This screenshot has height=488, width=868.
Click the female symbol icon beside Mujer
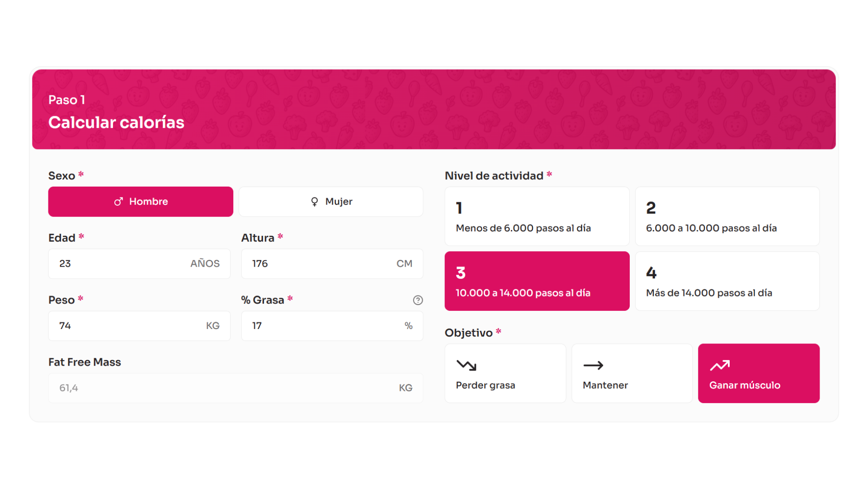(x=314, y=202)
